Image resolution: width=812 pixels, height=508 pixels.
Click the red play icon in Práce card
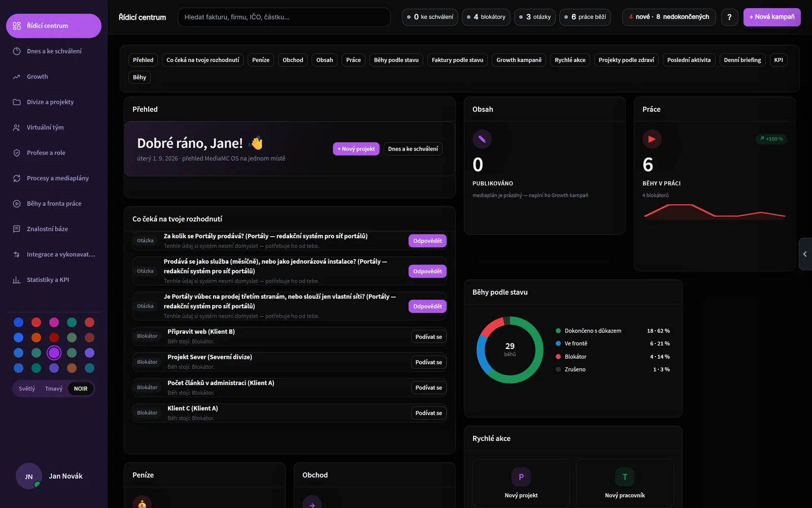click(x=652, y=139)
